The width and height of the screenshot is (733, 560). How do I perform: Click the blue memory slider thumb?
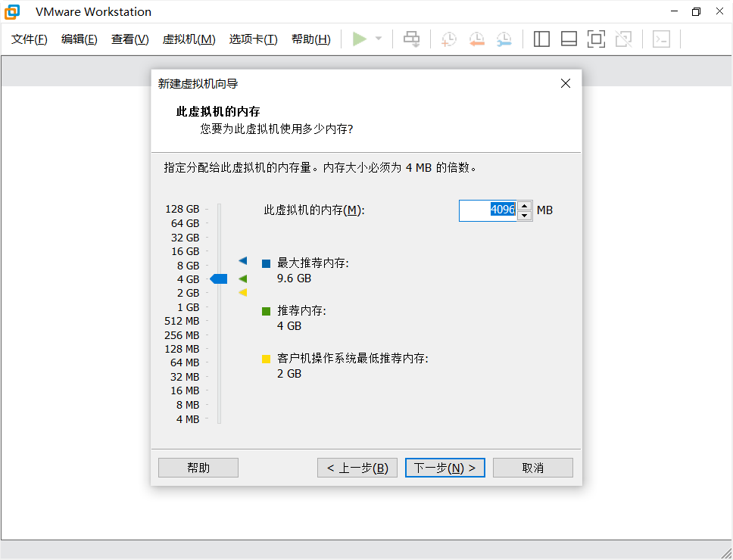pyautogui.click(x=218, y=278)
